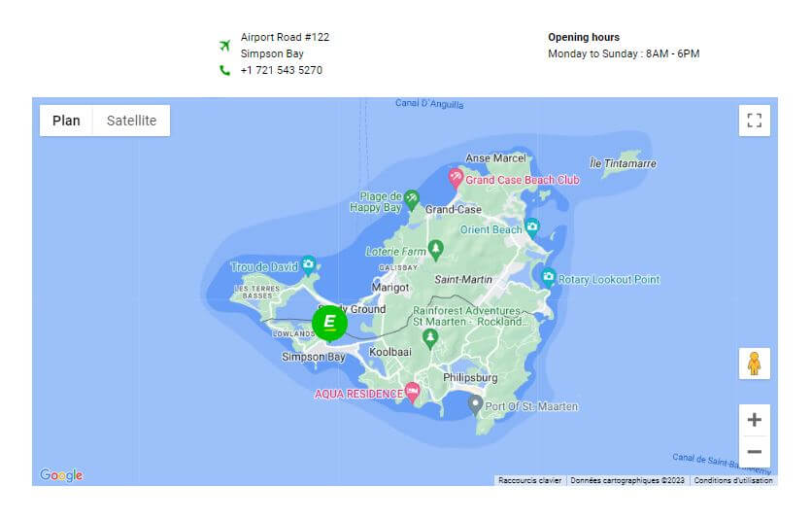Click the Opening hours heading
This screenshot has width=812, height=521.
click(x=584, y=37)
